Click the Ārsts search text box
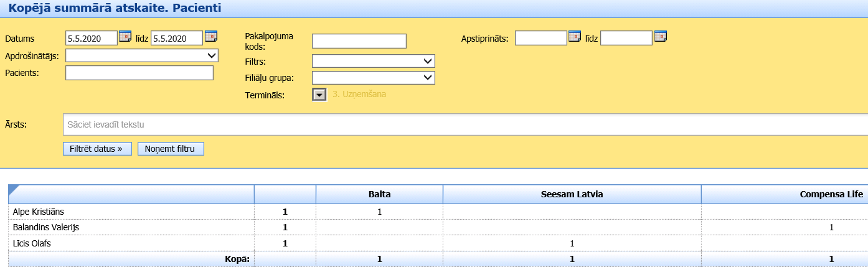 pos(465,124)
